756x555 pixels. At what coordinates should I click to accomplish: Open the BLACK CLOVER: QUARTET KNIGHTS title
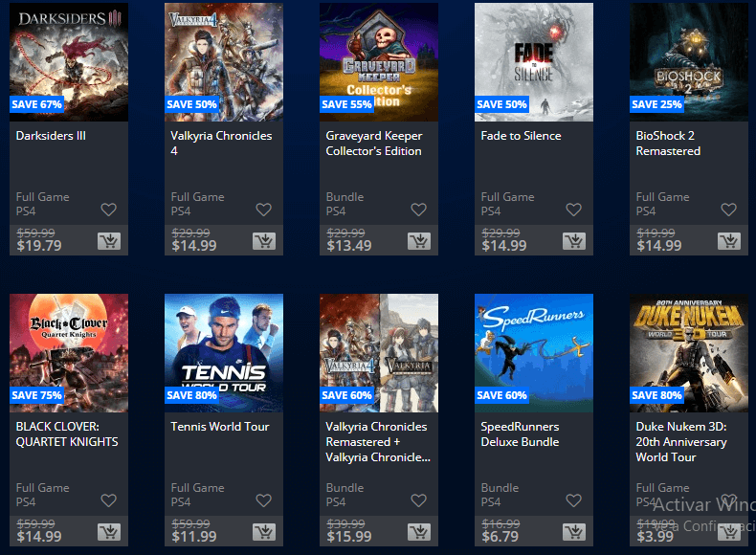tap(67, 434)
